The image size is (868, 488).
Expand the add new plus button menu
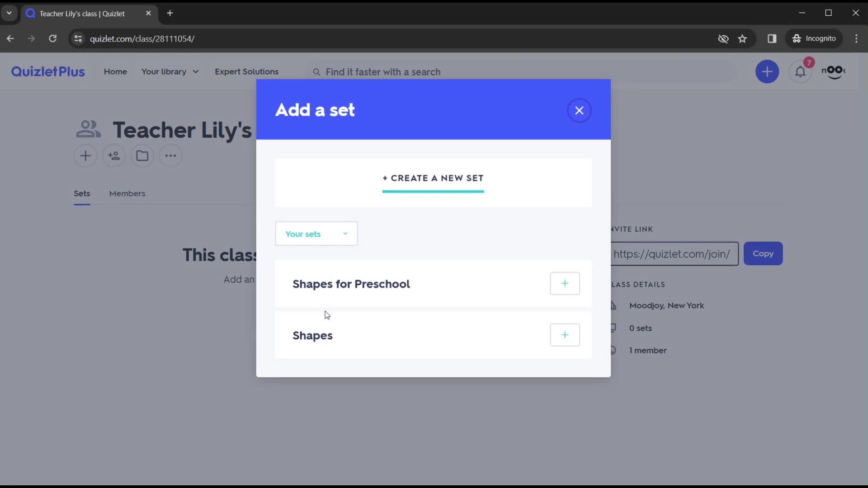pyautogui.click(x=768, y=71)
